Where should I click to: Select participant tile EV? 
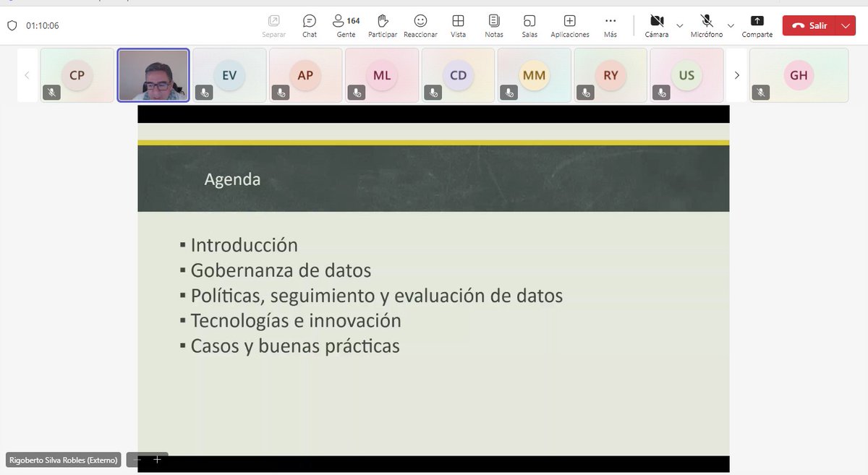tap(229, 75)
